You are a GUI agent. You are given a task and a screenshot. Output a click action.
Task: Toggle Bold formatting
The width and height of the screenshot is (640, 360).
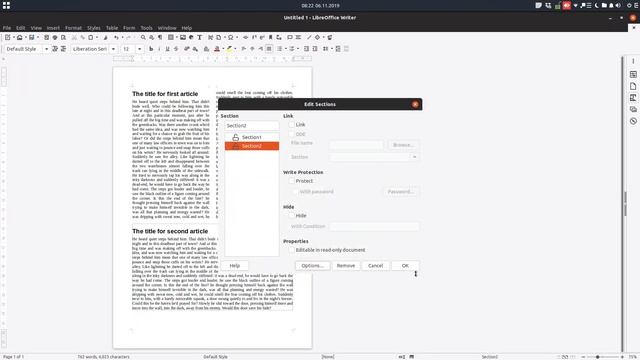[x=151, y=49]
